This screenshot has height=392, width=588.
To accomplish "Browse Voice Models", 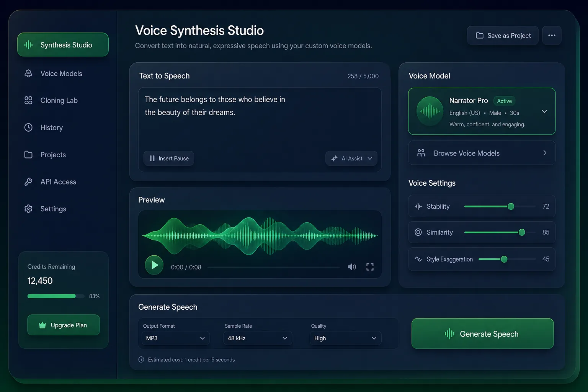I will [x=482, y=153].
